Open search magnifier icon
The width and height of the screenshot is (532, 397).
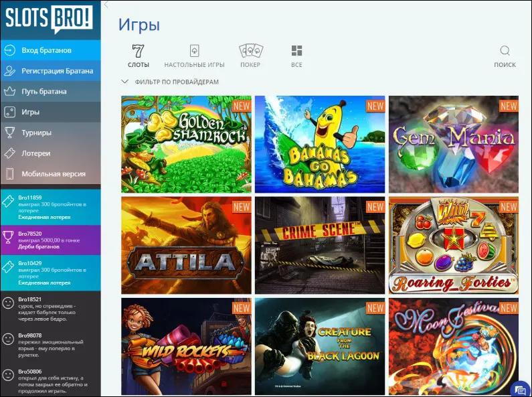pos(505,52)
